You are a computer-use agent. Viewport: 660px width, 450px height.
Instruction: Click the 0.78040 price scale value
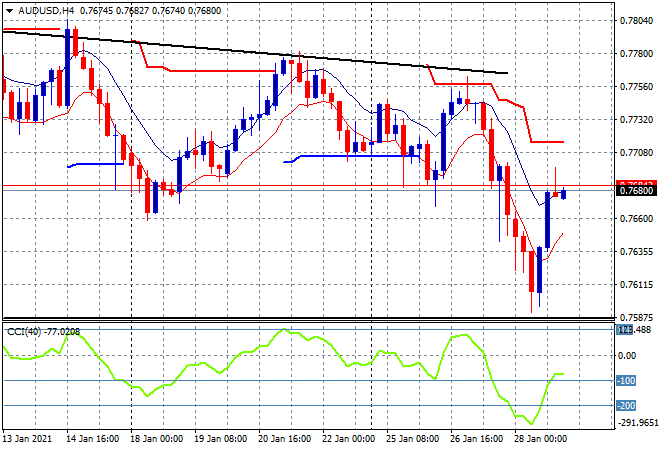pos(636,21)
